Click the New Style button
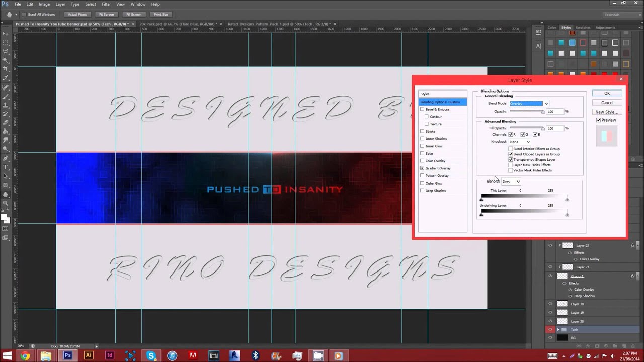Viewport: 644px width, 362px height. 607,112
